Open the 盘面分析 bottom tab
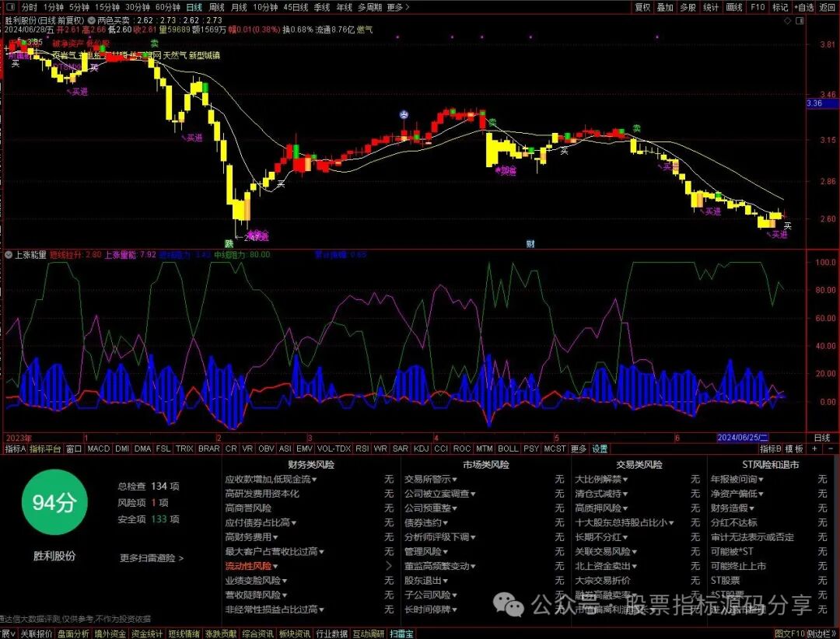The image size is (840, 639). point(73,634)
